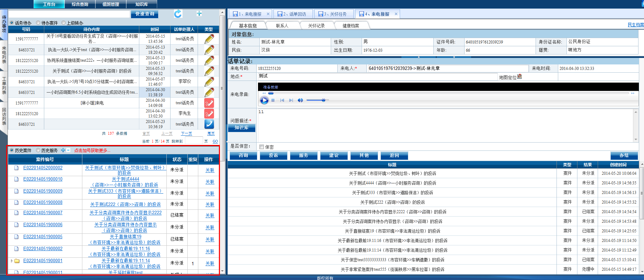
Task: Click plus icon to load more history
Action: coord(63,150)
